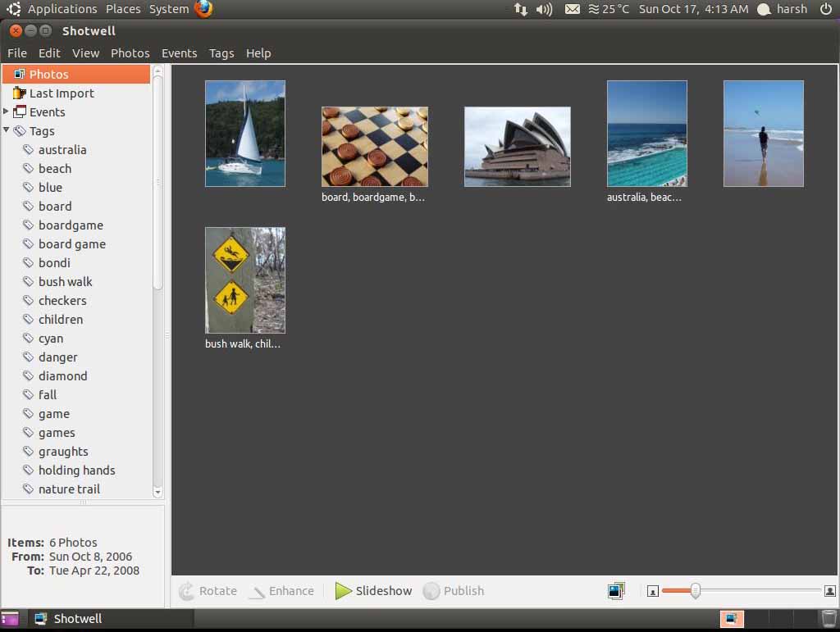Select the 'bondi' tag in sidebar
The image size is (840, 632).
[x=54, y=263]
